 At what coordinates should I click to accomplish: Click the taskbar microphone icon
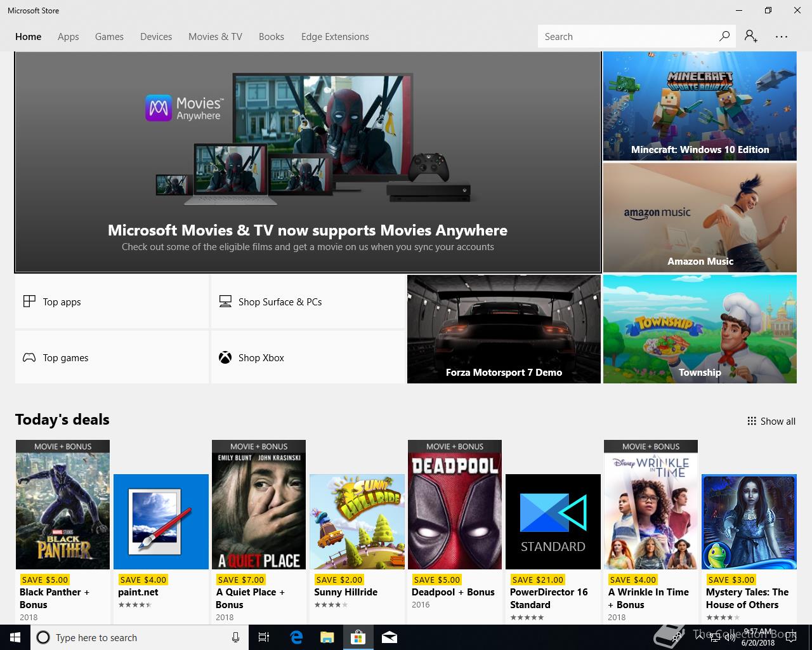(235, 637)
